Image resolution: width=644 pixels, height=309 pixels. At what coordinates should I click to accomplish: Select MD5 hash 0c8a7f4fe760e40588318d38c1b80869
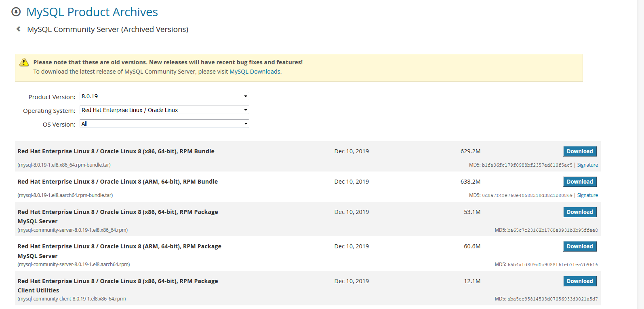(x=527, y=195)
